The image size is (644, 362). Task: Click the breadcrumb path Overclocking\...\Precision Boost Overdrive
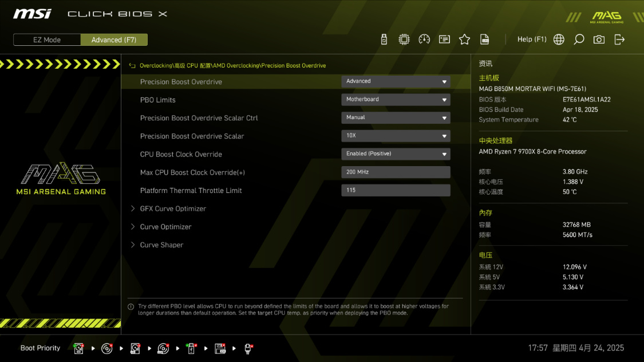232,66
